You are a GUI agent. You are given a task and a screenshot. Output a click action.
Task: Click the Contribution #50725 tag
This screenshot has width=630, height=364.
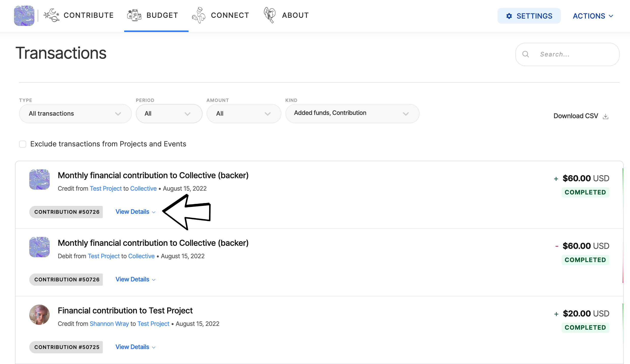click(x=66, y=347)
